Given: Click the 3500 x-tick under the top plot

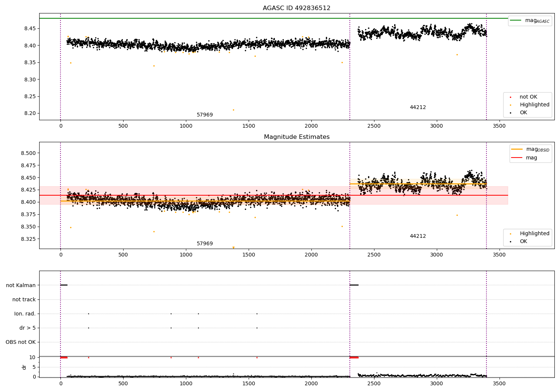Looking at the screenshot, I should [x=499, y=126].
